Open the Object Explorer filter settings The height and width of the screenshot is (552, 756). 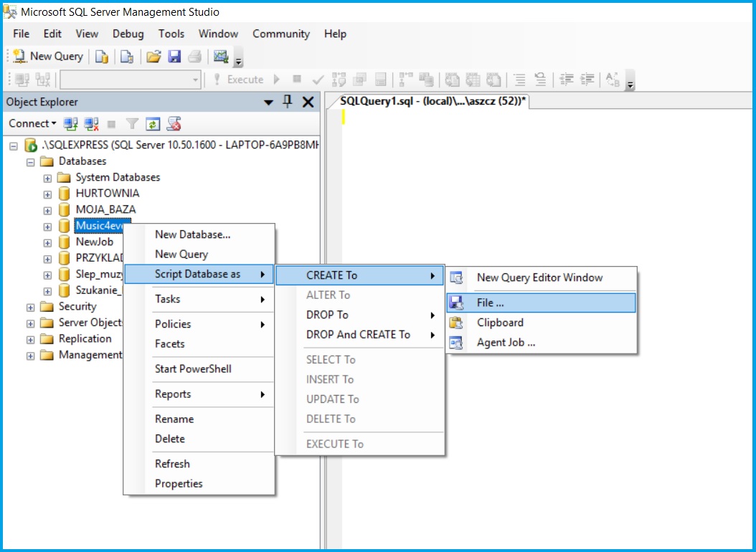click(x=133, y=123)
